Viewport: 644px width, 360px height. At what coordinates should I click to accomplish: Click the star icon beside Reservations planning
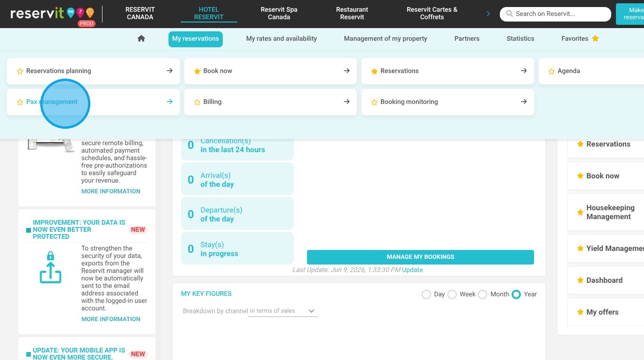point(20,71)
